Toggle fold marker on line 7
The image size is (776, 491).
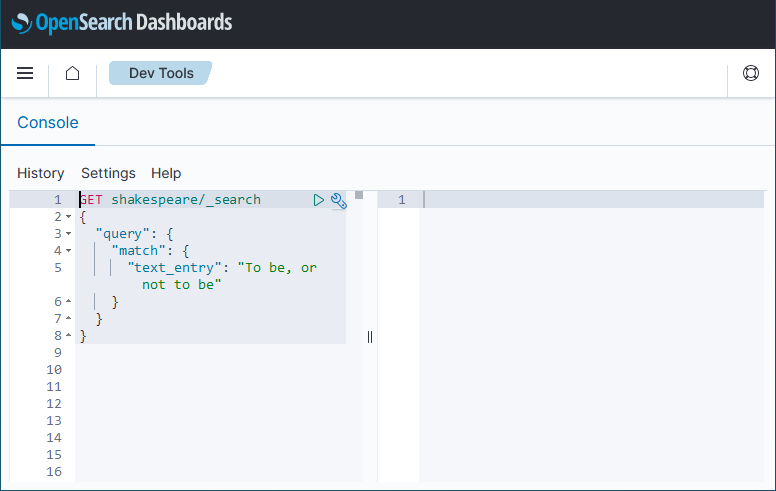[x=69, y=318]
